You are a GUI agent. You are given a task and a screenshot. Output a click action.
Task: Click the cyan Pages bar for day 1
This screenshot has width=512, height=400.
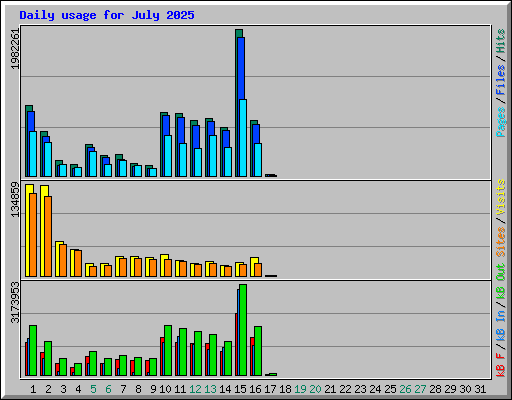click(x=33, y=154)
